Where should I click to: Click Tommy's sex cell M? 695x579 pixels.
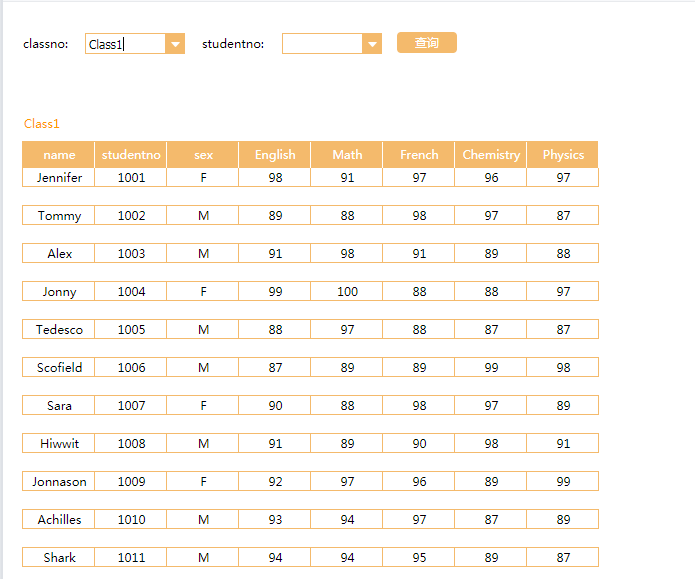coord(203,215)
